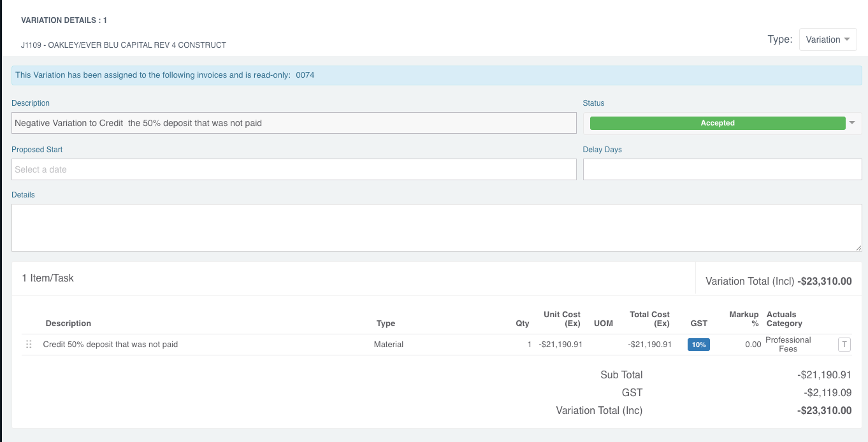Click the Total Cost (Ex) item value
This screenshot has width=868, height=442.
[649, 345]
